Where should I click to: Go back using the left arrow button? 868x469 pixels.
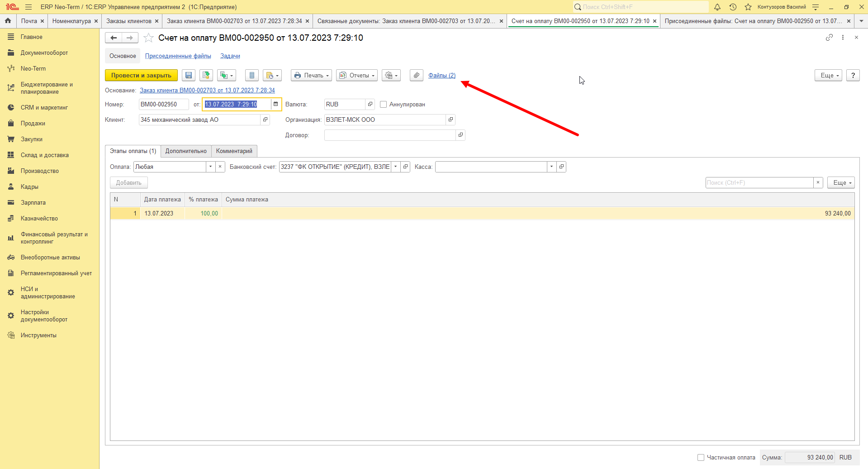point(114,38)
